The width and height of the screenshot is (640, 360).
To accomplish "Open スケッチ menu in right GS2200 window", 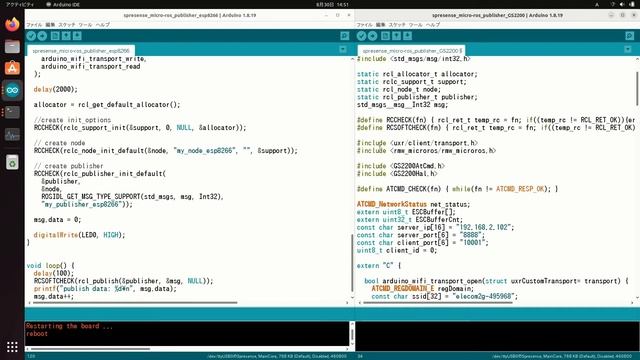I will coord(397,25).
